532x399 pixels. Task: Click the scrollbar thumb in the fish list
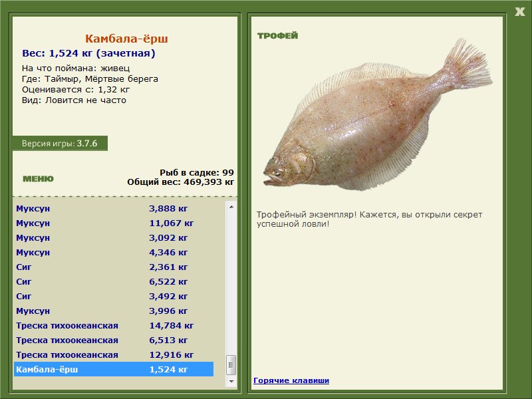coord(231,364)
